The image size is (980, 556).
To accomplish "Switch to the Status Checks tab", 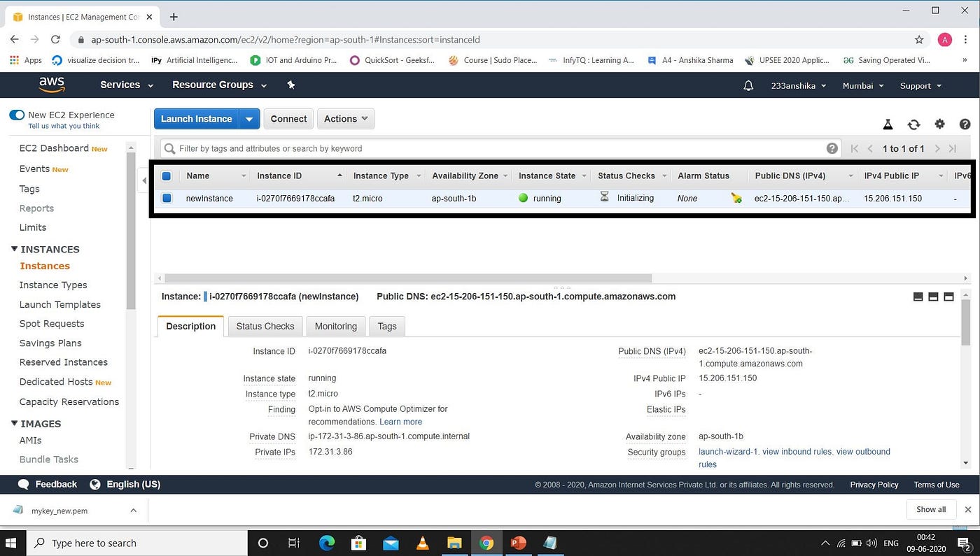I will 265,326.
